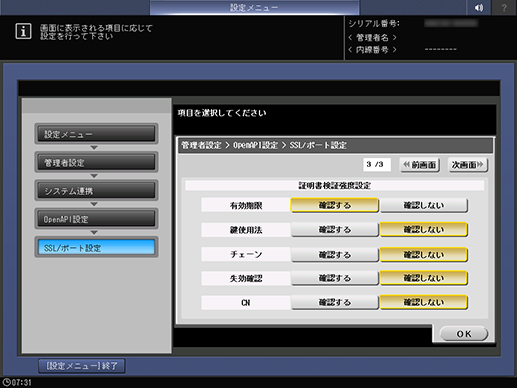Select 確認しない for 失効確認
517x388 pixels.
(424, 278)
